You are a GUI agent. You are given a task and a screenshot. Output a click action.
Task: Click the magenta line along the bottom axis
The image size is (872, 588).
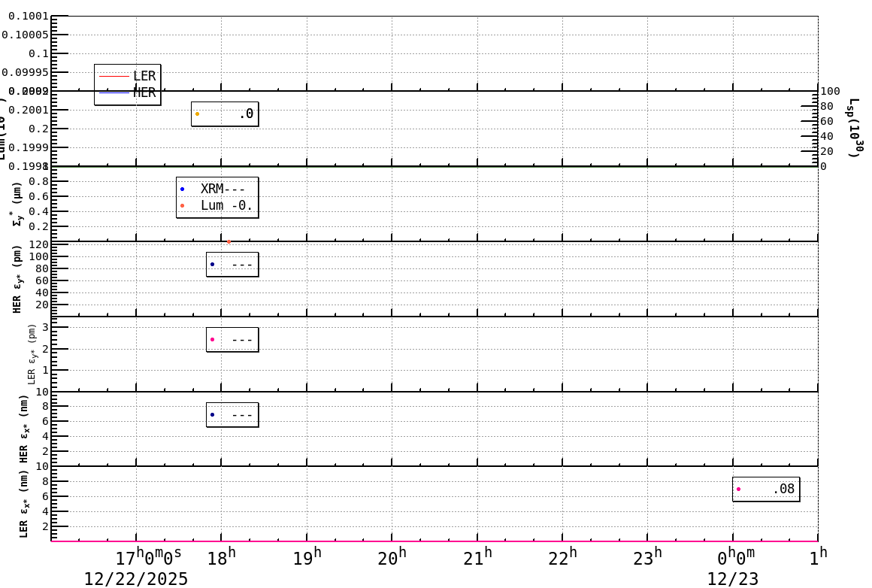436,540
